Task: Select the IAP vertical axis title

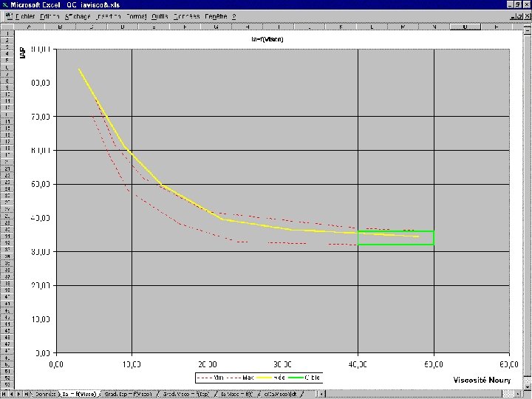Action: pos(23,53)
